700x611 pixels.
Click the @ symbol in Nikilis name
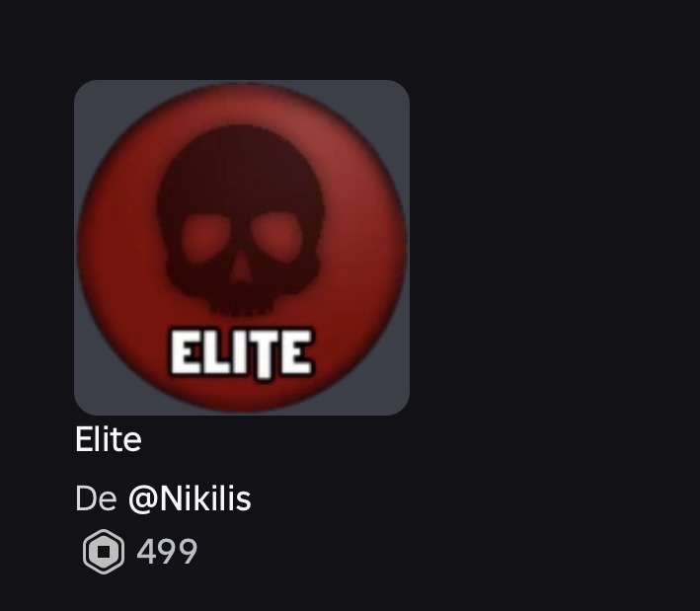(143, 499)
